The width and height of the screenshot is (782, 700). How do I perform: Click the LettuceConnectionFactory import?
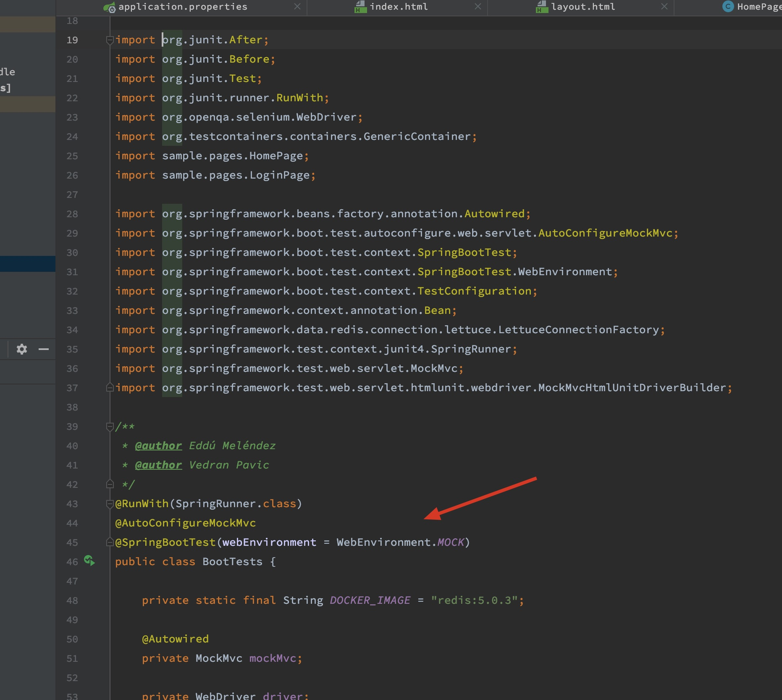(579, 330)
